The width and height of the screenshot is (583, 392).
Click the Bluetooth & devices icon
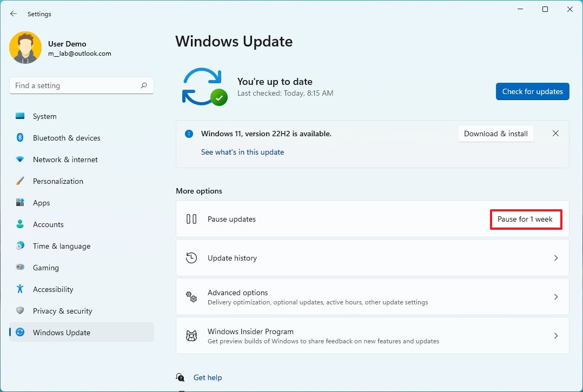pyautogui.click(x=20, y=138)
